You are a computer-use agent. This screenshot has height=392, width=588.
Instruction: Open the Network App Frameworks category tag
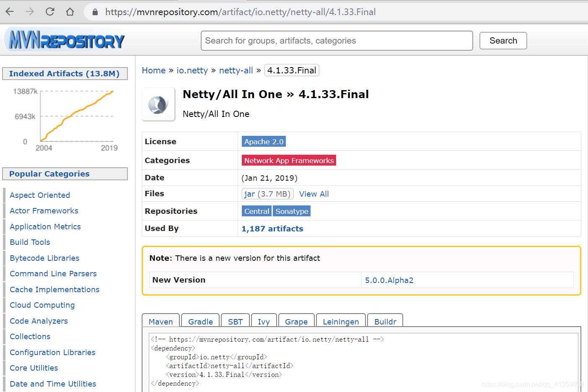(x=289, y=161)
